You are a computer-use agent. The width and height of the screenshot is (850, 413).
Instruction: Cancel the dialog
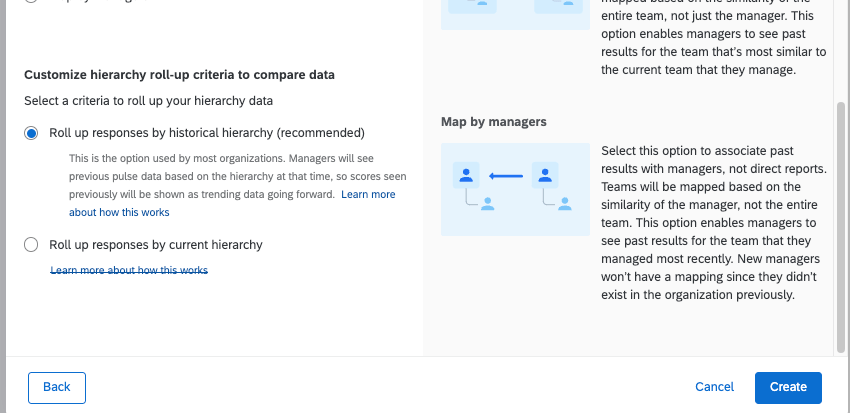click(714, 387)
